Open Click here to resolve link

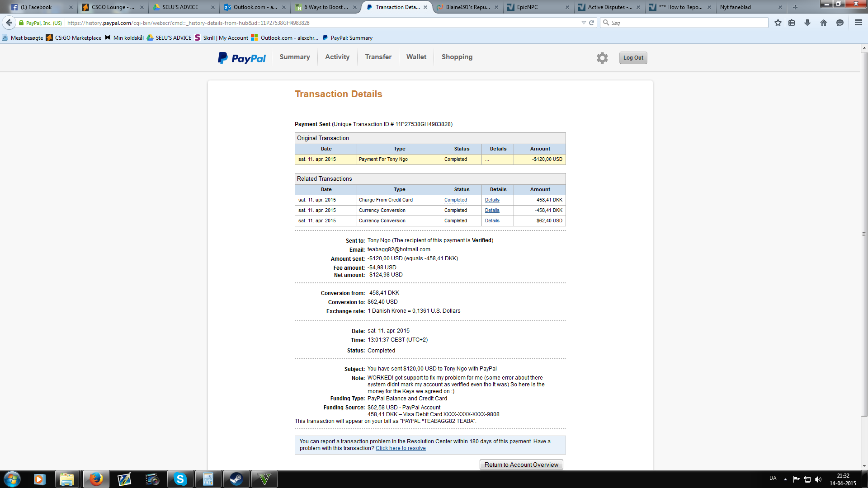click(401, 448)
